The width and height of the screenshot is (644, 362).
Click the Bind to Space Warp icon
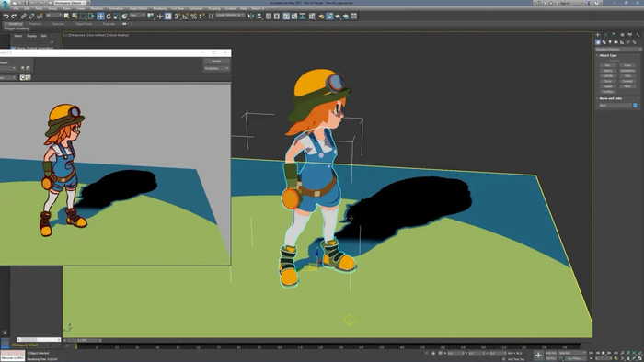point(40,16)
